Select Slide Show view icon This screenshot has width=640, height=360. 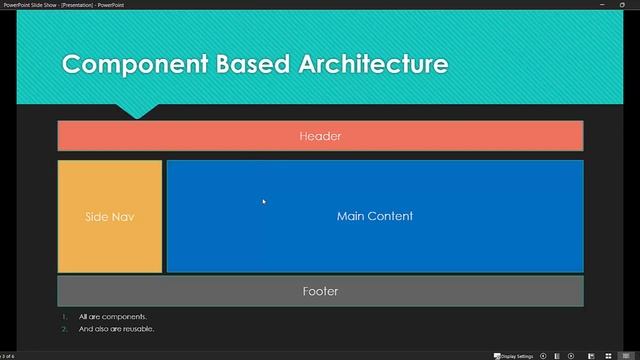tap(626, 356)
